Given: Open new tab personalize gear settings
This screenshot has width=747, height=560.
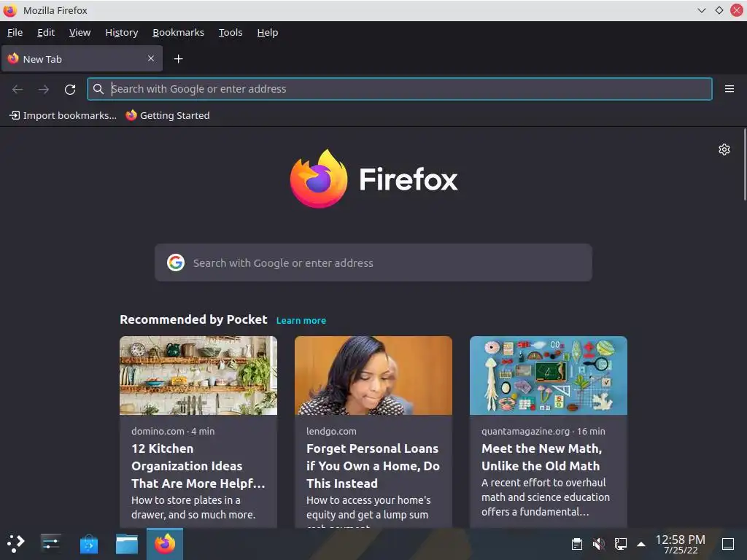Looking at the screenshot, I should [x=724, y=149].
